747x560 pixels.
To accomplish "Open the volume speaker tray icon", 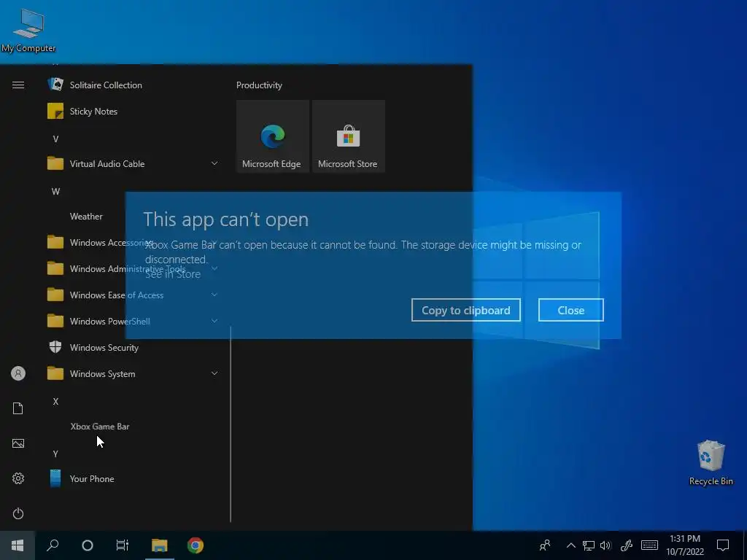I will point(605,545).
